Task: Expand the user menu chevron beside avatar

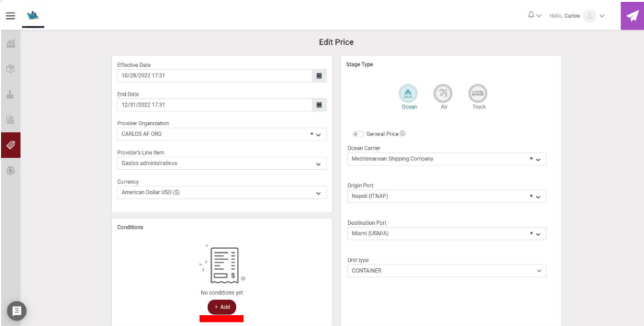Action: pos(602,16)
